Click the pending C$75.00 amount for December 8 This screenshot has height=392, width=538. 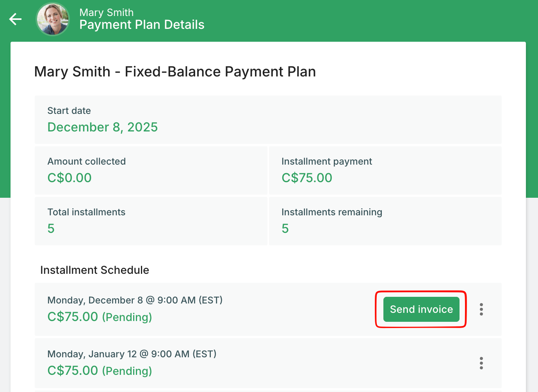pos(100,317)
